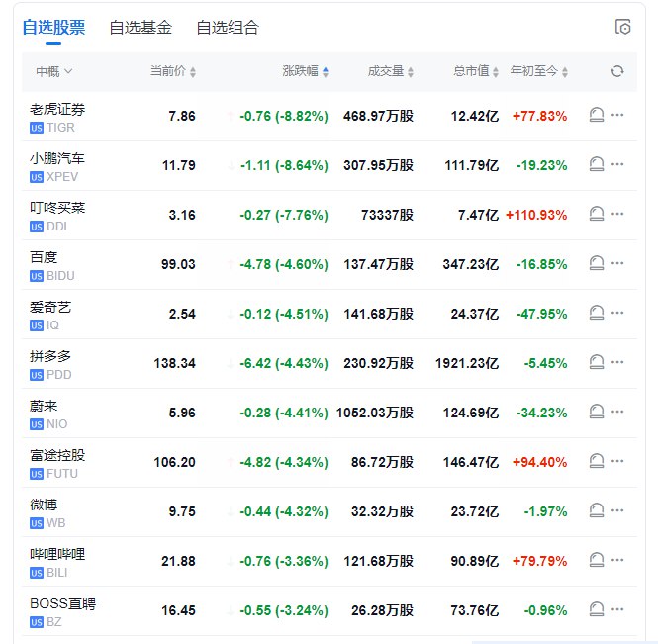Click year-to-date +110.93% value

[x=536, y=215]
